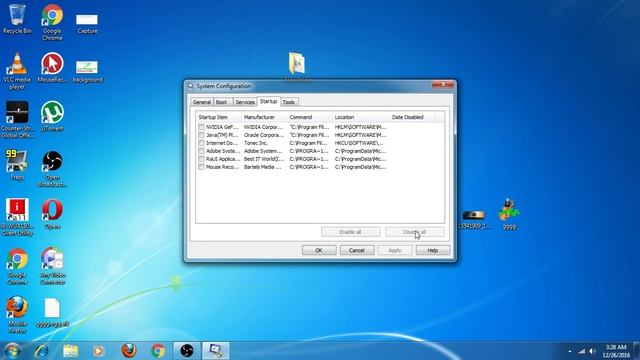The image size is (640, 360).
Task: Sort by the Command column header
Action: 309,117
